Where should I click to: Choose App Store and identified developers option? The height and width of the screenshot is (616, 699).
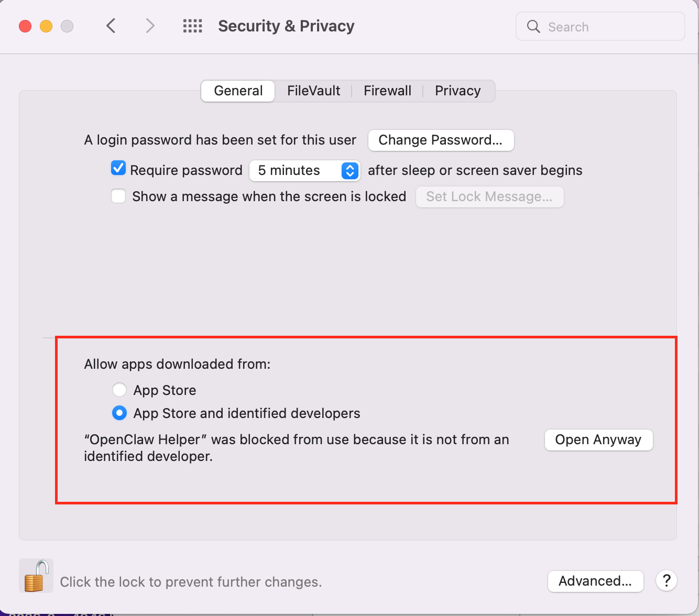pyautogui.click(x=119, y=413)
